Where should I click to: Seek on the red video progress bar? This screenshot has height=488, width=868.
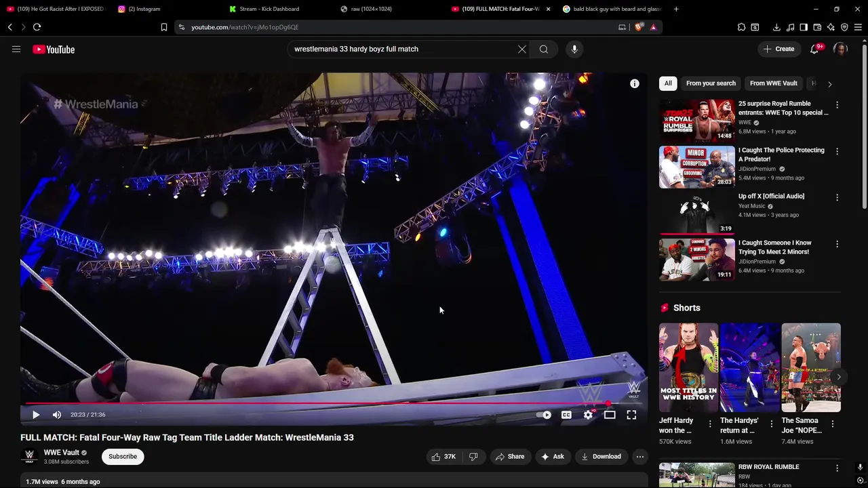click(x=334, y=403)
